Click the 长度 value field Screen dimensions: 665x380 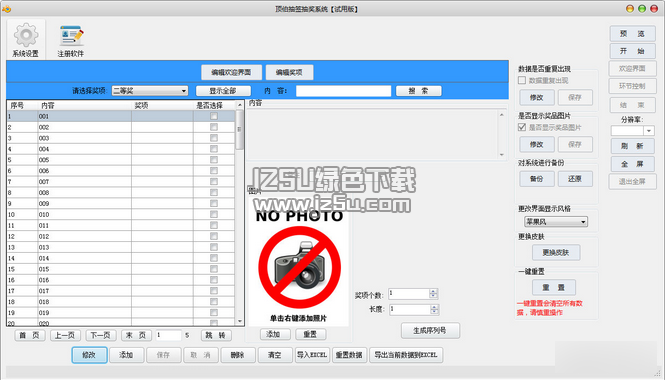click(410, 310)
